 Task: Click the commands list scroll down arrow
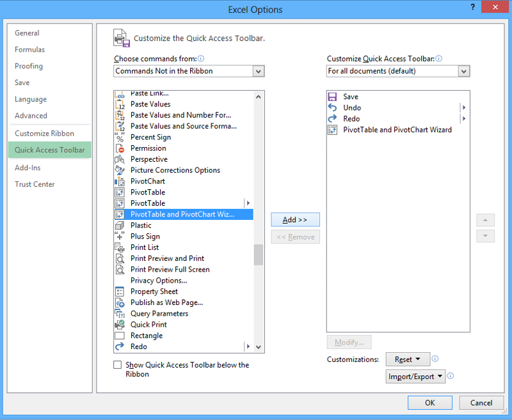(x=259, y=347)
